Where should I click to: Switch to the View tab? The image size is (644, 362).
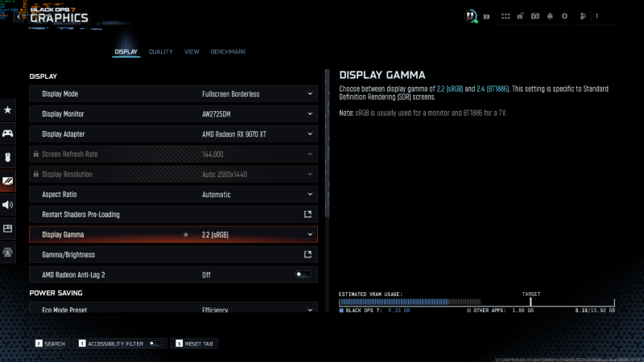(x=192, y=51)
